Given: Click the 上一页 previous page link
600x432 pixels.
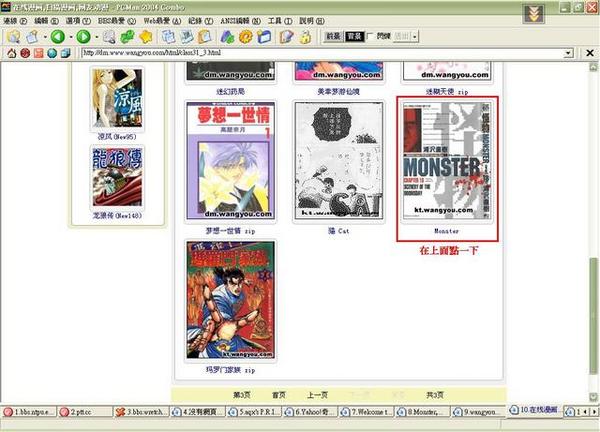Looking at the screenshot, I should point(317,395).
